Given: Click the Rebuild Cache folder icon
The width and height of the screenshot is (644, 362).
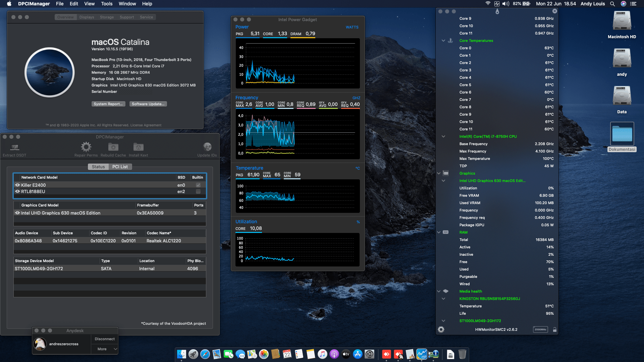Looking at the screenshot, I should tap(113, 147).
